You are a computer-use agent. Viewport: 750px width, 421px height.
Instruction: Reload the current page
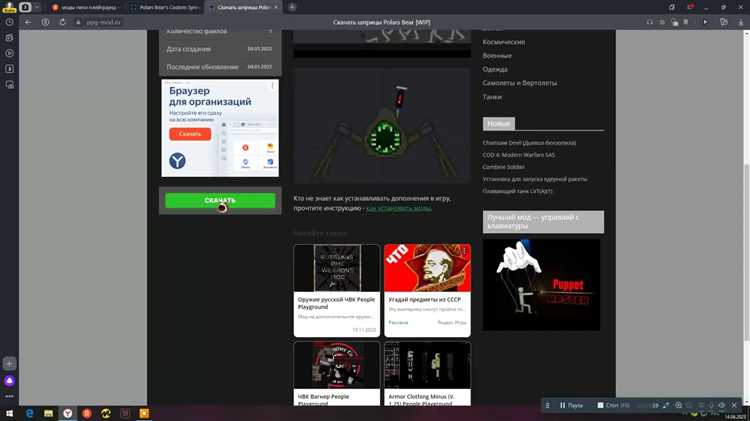(63, 22)
